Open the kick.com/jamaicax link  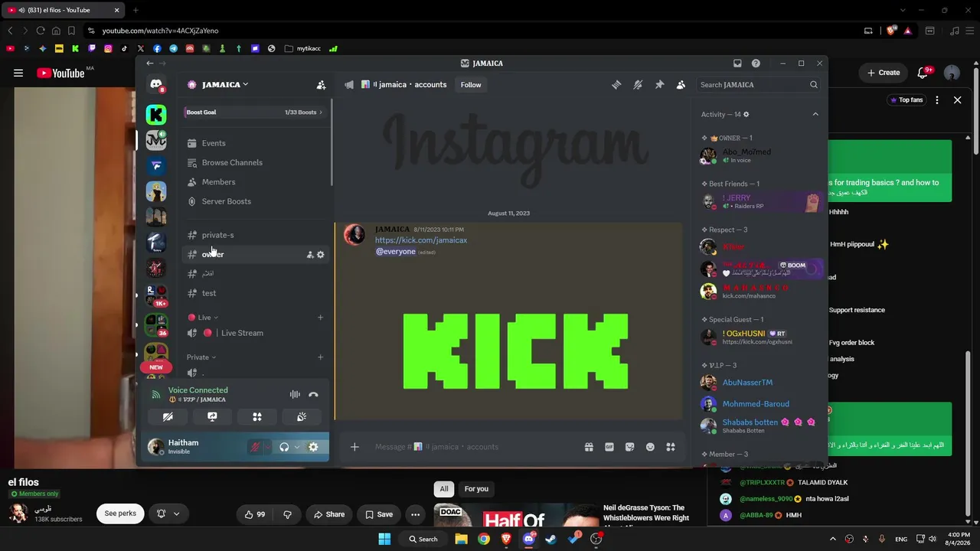[x=421, y=240]
